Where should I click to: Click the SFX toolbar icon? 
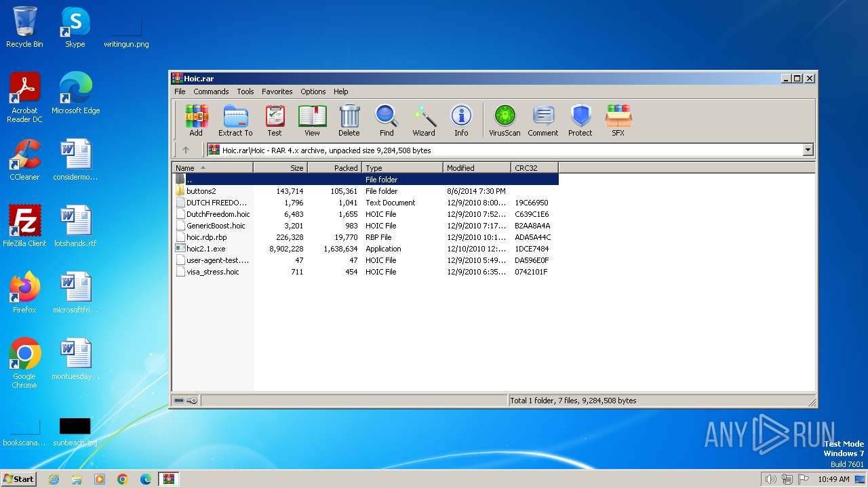coord(618,121)
